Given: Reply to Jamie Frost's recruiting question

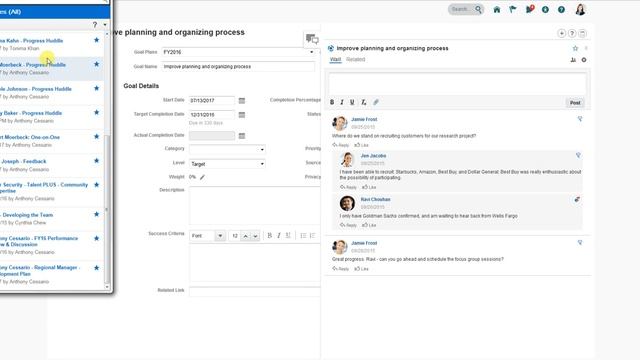Looking at the screenshot, I should click(341, 145).
